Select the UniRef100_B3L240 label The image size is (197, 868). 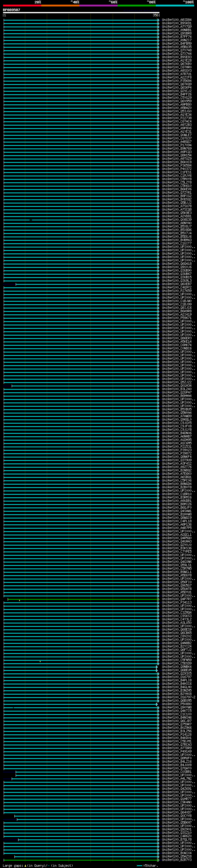pyautogui.click(x=176, y=389)
